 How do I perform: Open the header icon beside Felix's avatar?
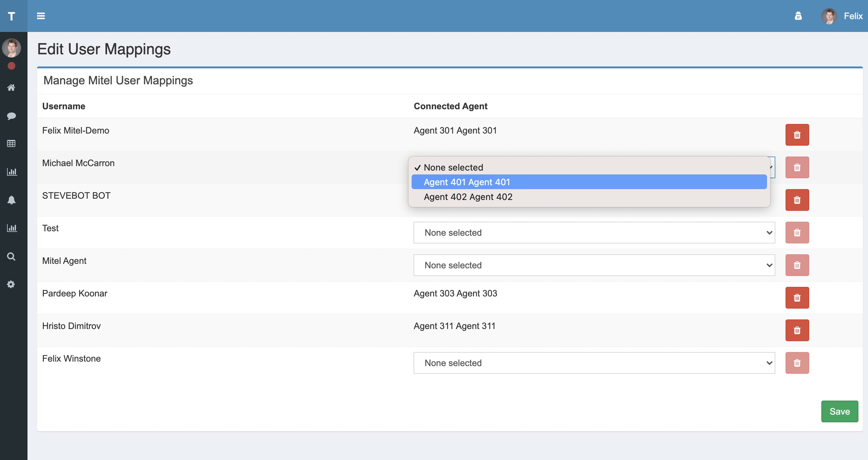click(x=798, y=16)
